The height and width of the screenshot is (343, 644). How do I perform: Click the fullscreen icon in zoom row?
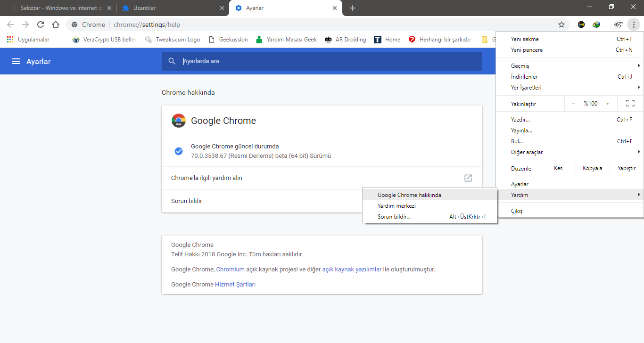click(630, 103)
